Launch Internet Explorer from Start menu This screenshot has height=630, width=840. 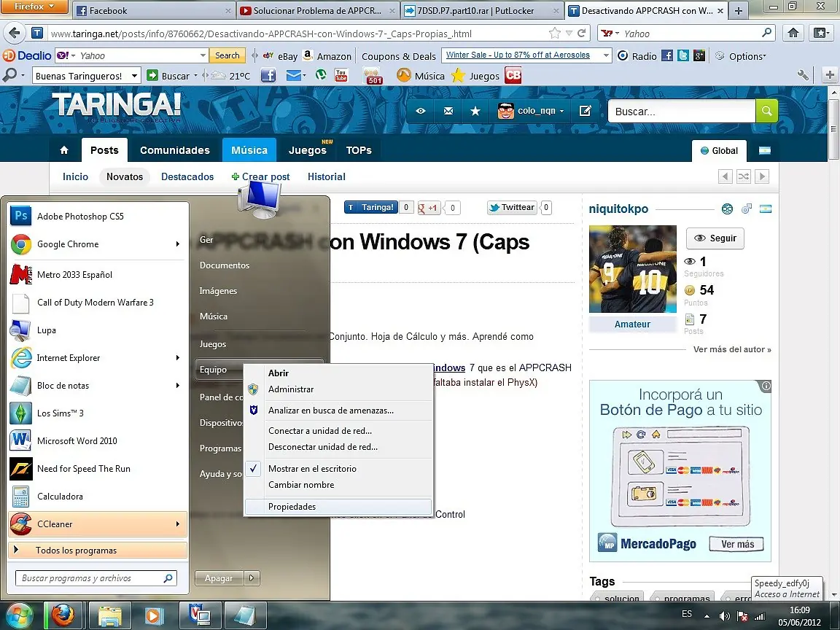(x=68, y=358)
